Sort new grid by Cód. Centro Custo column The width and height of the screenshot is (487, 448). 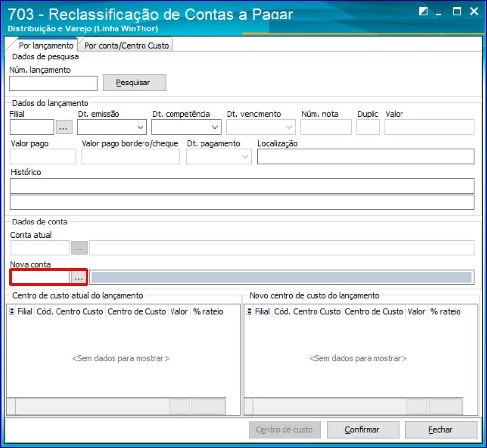click(308, 311)
